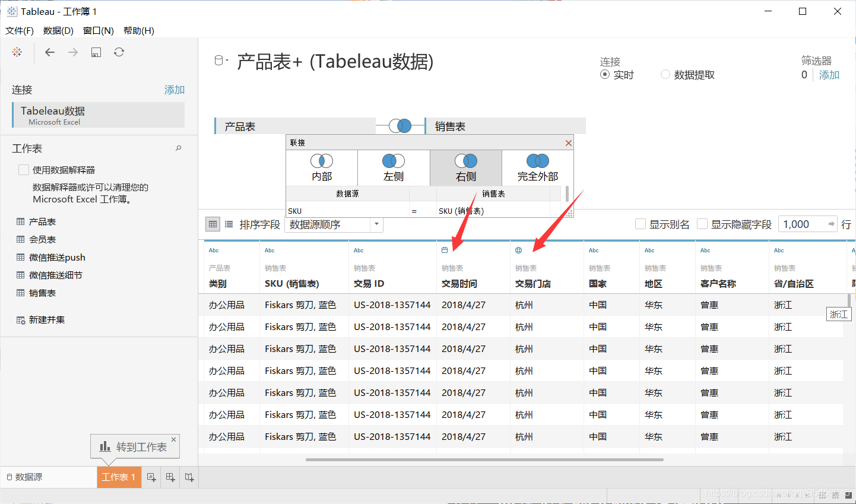
Task: Click the SKU (销售表) join field
Action: 493,211
